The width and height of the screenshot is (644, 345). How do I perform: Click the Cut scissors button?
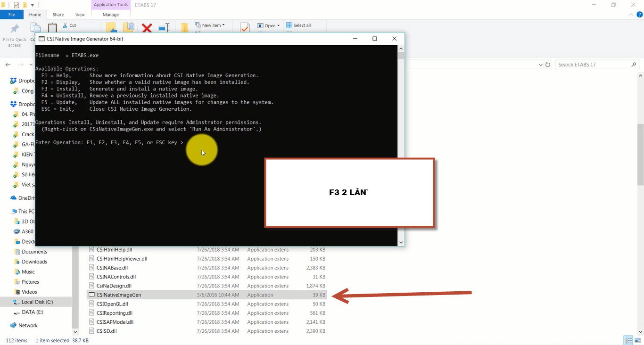tap(69, 25)
